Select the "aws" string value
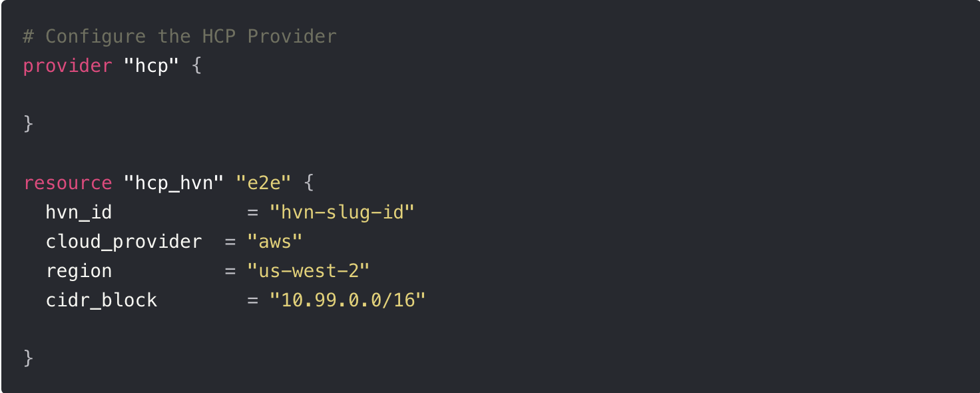Image resolution: width=980 pixels, height=393 pixels. point(275,242)
